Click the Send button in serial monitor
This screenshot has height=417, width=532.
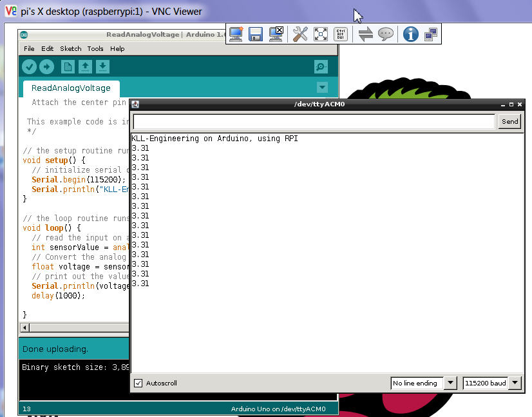click(509, 121)
